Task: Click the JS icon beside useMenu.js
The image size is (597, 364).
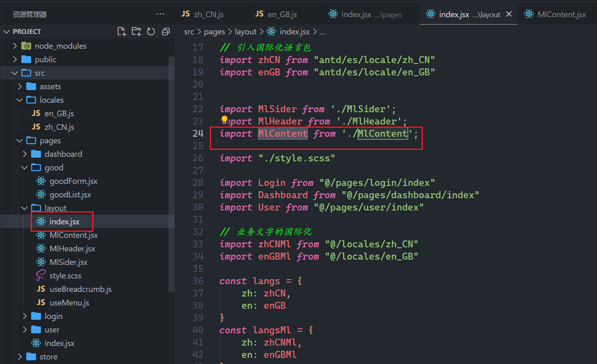Action: [x=41, y=303]
